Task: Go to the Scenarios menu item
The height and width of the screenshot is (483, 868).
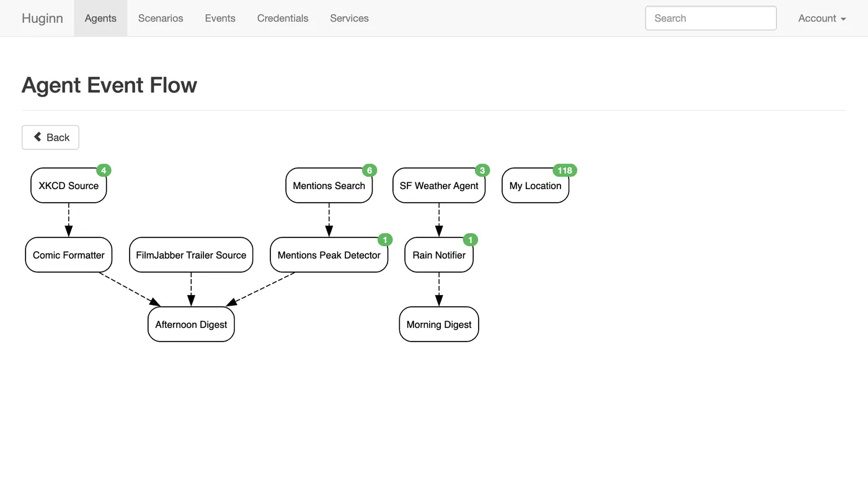Action: point(161,18)
